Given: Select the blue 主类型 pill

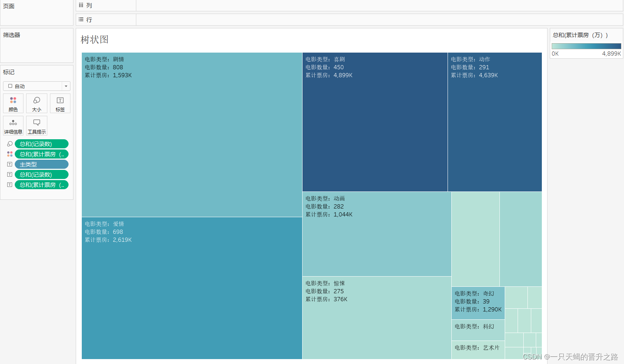Looking at the screenshot, I should tap(42, 164).
